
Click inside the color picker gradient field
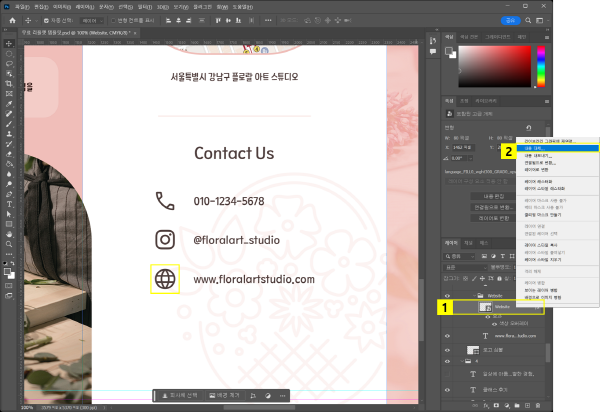(x=494, y=67)
